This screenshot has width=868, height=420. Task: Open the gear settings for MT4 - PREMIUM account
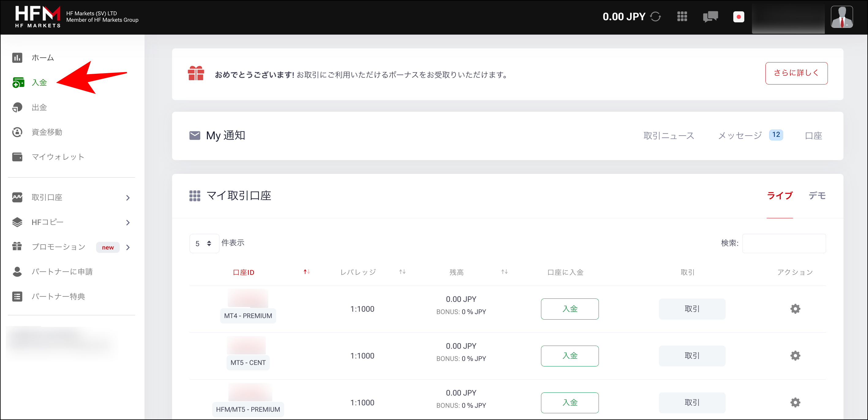click(795, 309)
